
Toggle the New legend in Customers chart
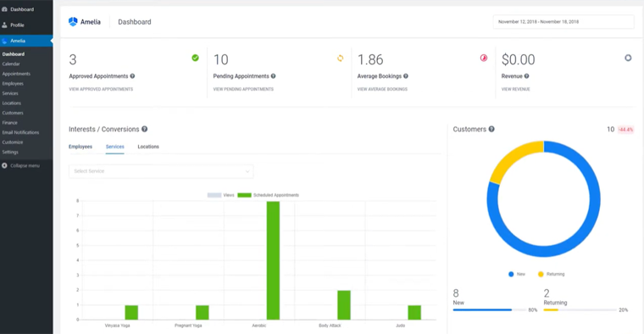pos(517,274)
